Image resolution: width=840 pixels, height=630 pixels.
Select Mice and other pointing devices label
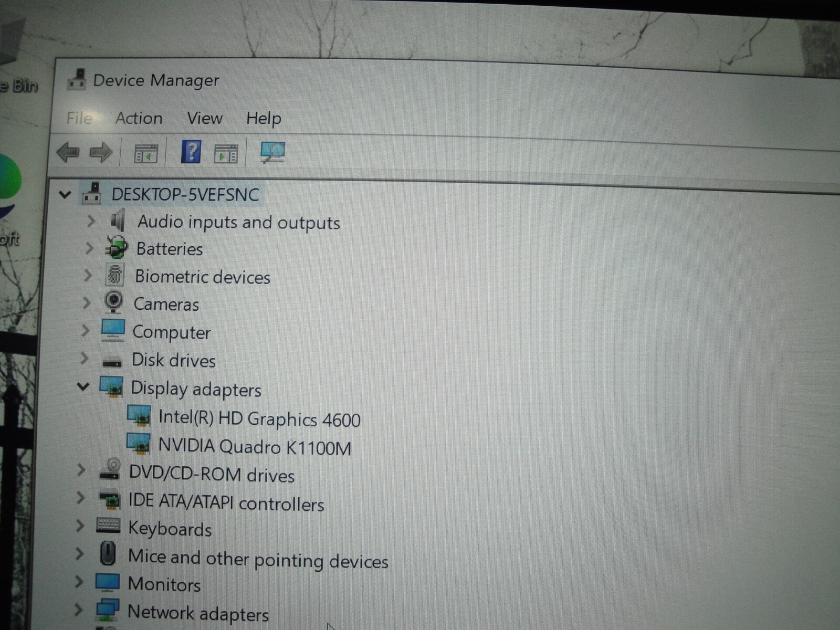pyautogui.click(x=258, y=560)
